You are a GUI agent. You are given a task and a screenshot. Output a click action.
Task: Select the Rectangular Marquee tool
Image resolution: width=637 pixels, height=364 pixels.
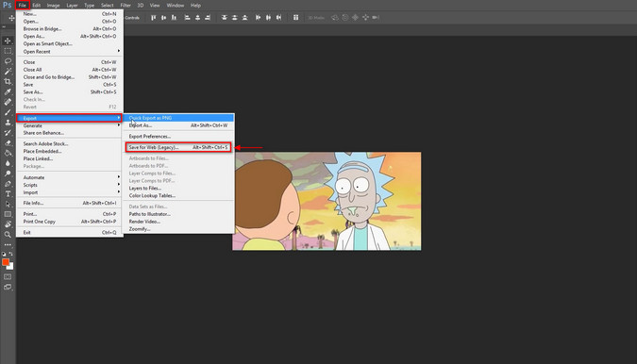coord(8,51)
